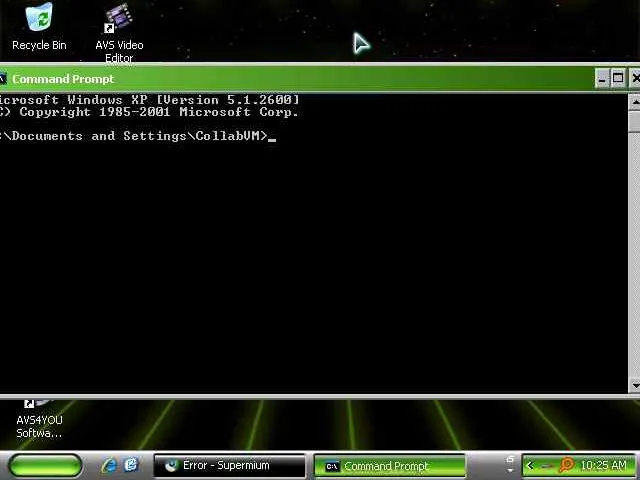This screenshot has width=640, height=480.
Task: Click the Command Prompt scrollbar thumb
Action: click(x=634, y=121)
